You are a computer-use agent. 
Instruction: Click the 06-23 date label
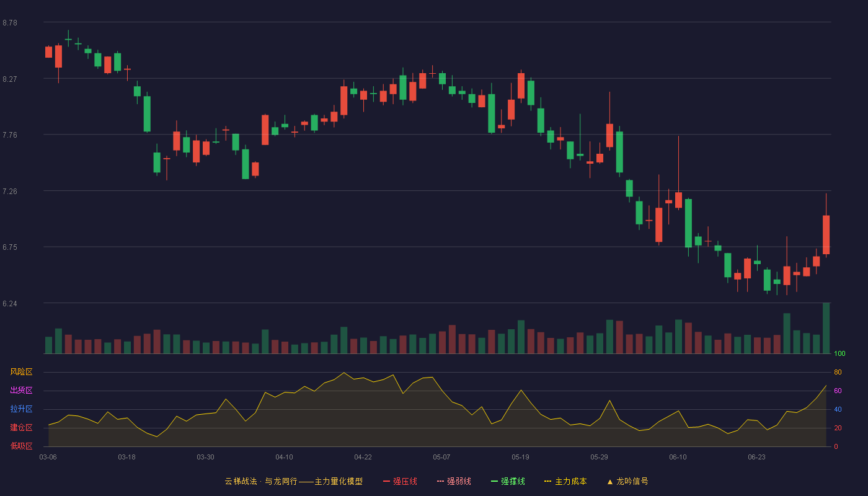pyautogui.click(x=756, y=457)
